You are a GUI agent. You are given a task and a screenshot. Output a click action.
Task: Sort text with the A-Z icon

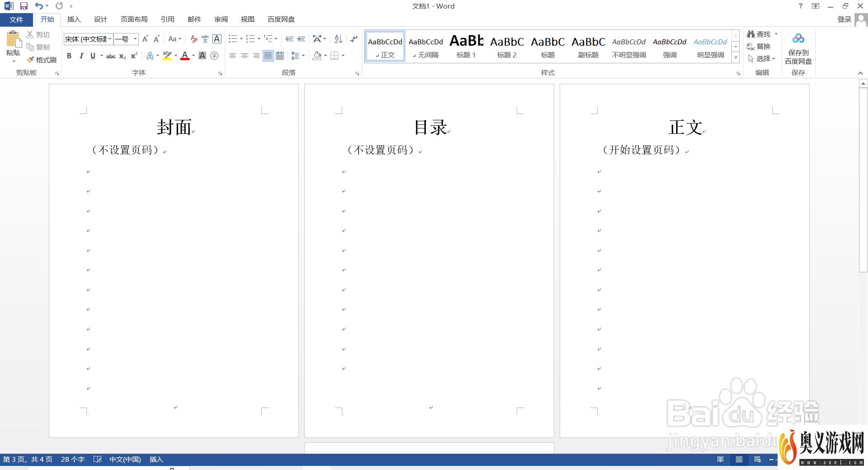coord(338,39)
